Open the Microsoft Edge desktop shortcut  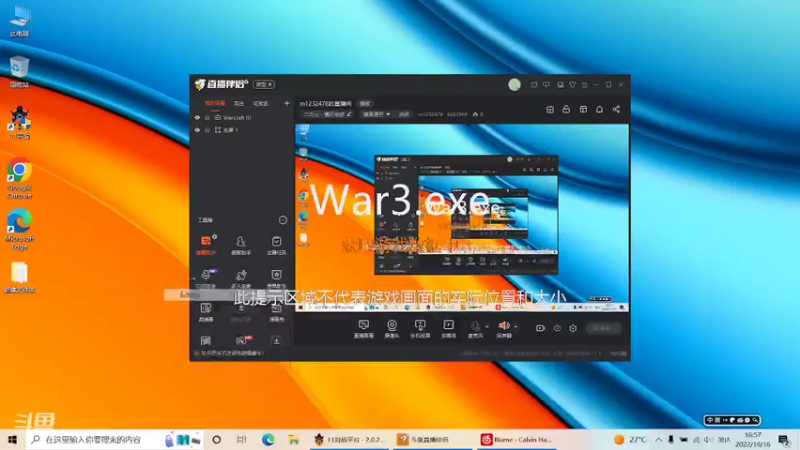coord(19,229)
